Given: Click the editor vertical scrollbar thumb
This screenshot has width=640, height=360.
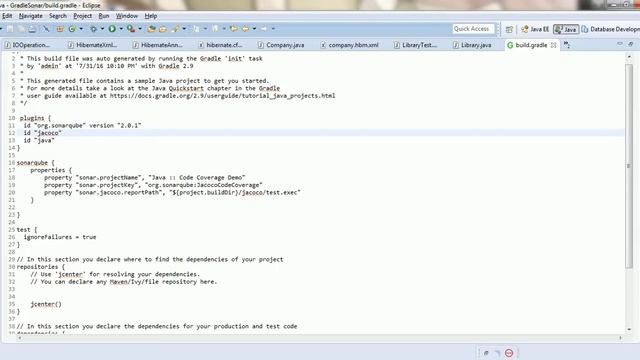Looking at the screenshot, I should pos(629,166).
